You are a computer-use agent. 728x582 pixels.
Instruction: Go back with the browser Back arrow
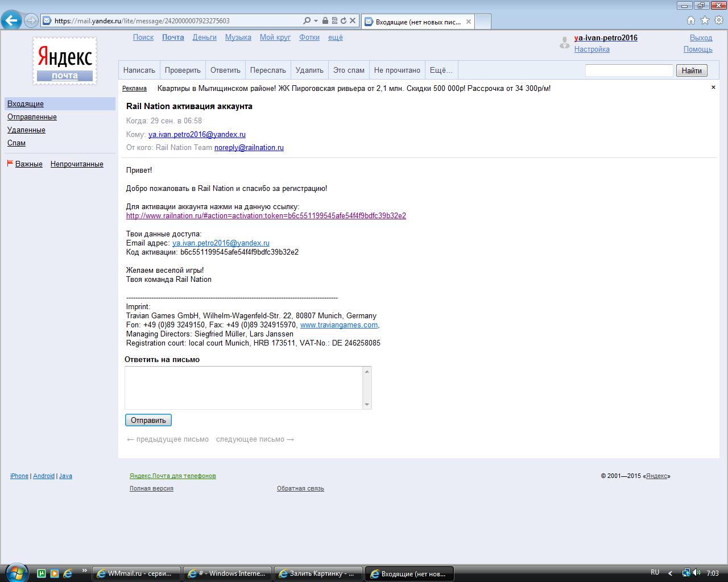click(11, 21)
